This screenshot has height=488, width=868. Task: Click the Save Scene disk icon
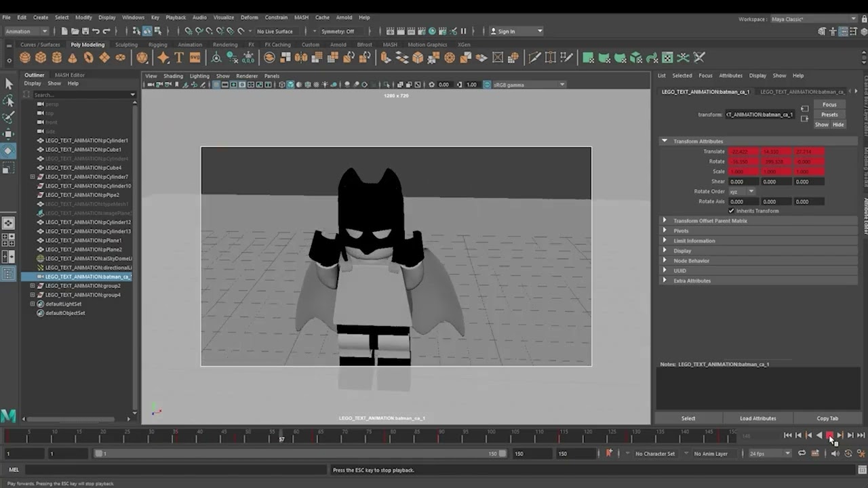pyautogui.click(x=85, y=31)
